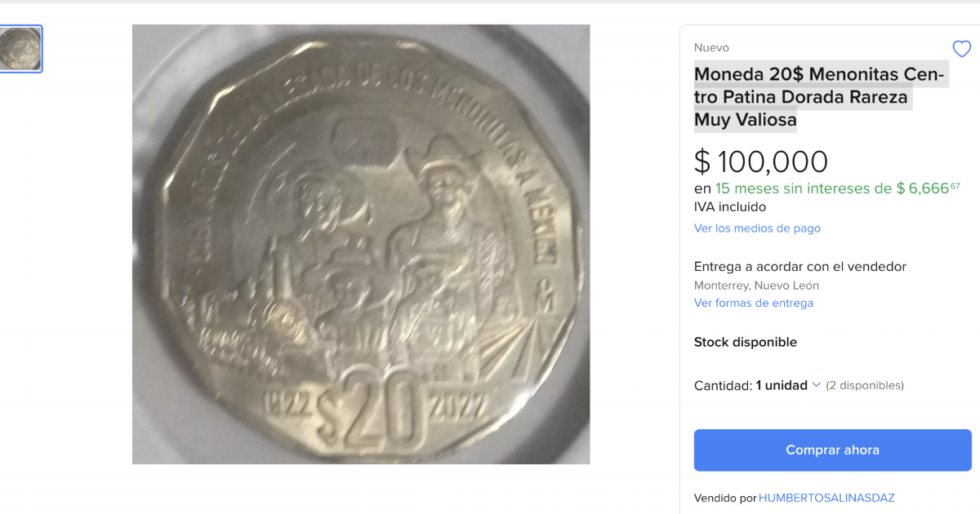
Task: Open Ver los medios de pago link
Action: [x=757, y=228]
